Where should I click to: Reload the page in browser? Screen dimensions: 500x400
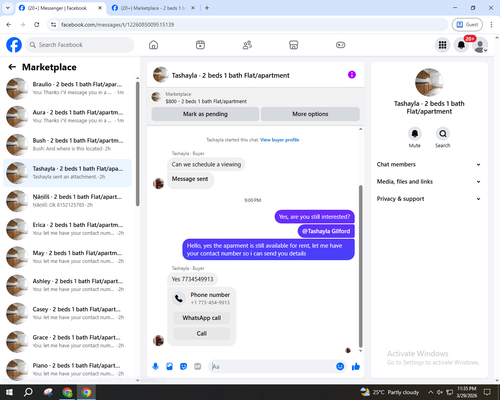37,25
